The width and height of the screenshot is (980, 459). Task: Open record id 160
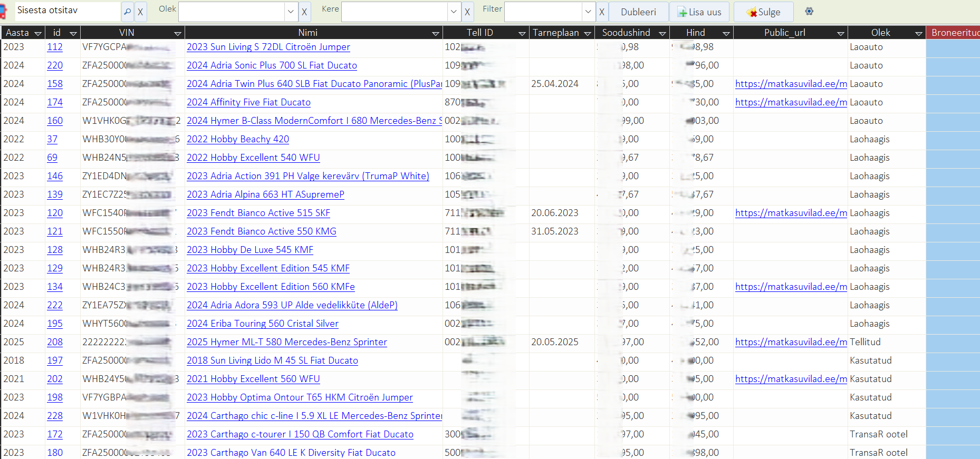(55, 121)
